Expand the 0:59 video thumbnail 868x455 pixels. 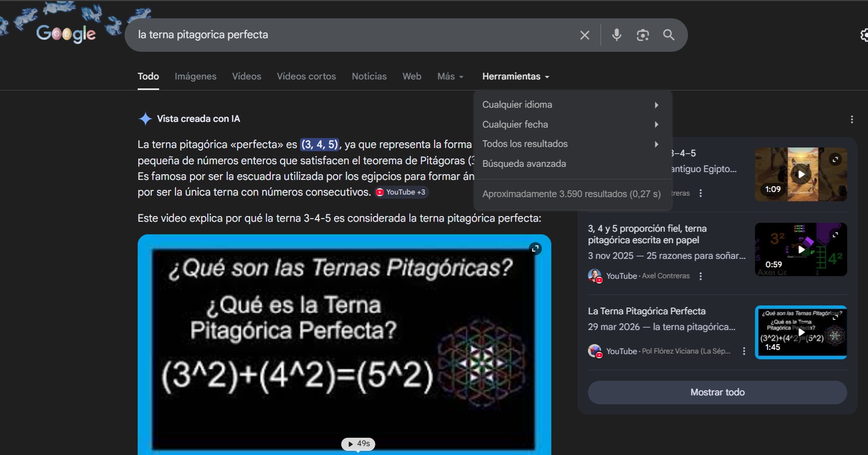836,234
